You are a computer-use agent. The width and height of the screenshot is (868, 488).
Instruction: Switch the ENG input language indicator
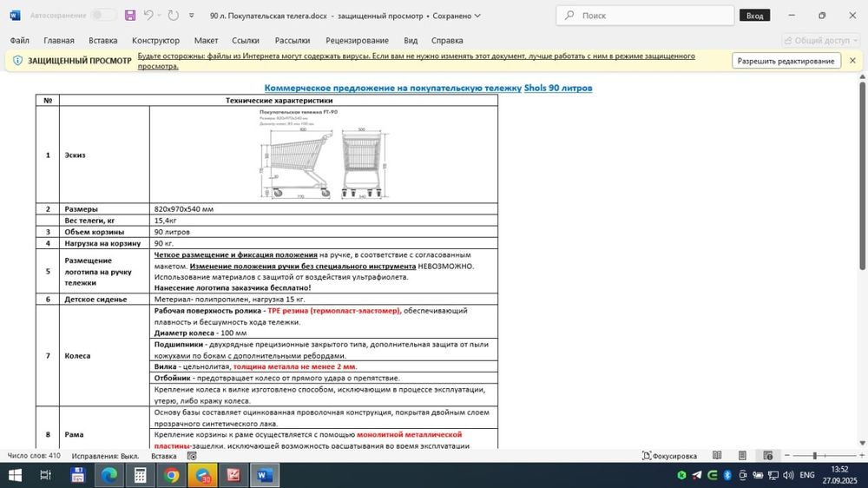tap(807, 475)
